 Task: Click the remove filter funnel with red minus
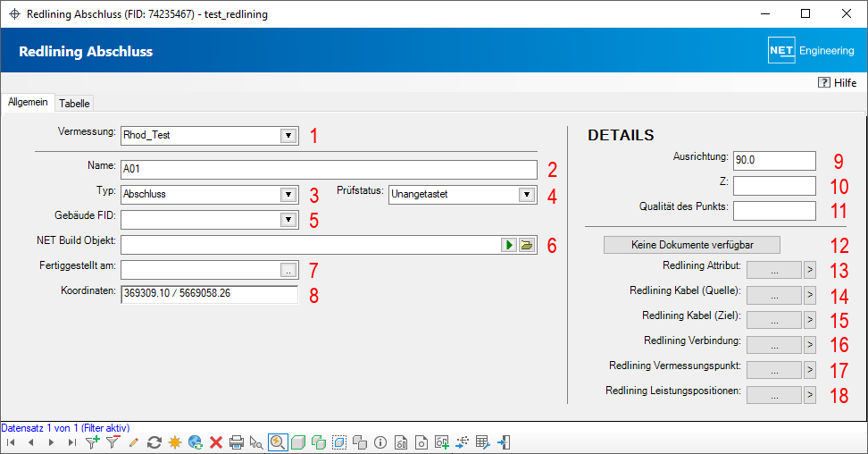(113, 442)
